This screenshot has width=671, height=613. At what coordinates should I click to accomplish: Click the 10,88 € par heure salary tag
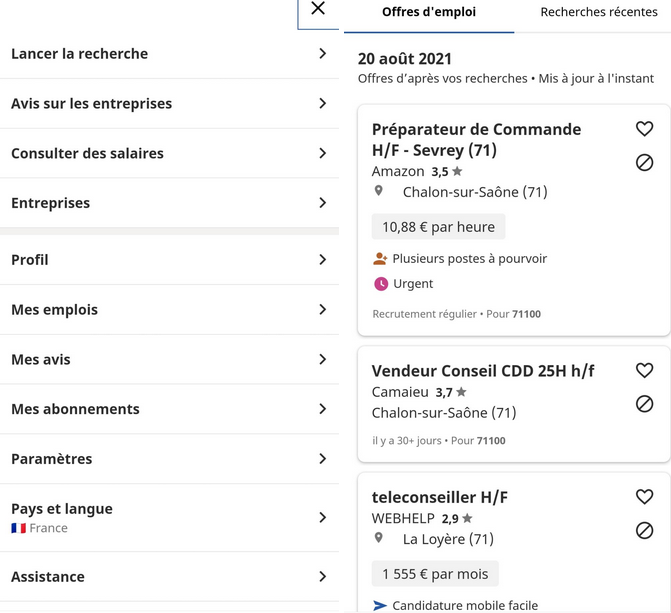(438, 227)
